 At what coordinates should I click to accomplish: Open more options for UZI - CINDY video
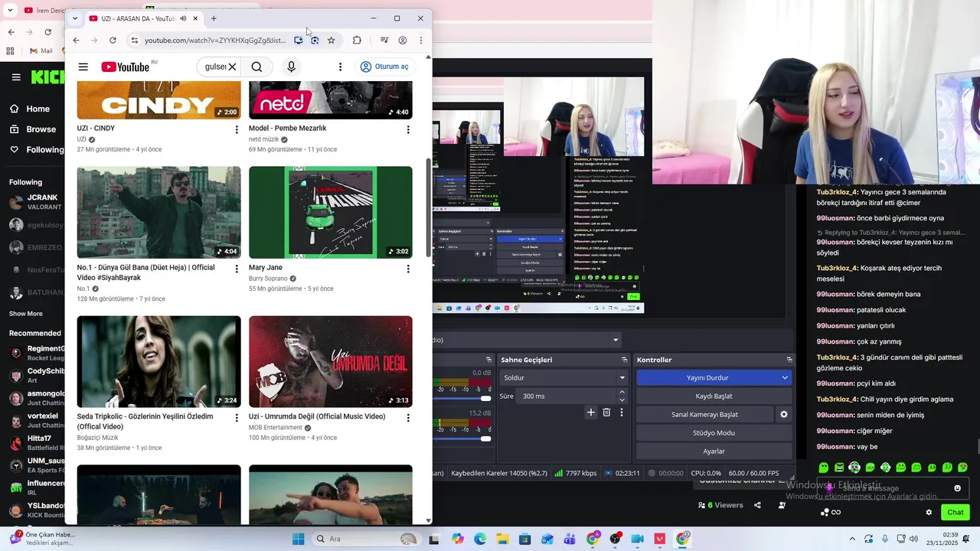pos(237,129)
